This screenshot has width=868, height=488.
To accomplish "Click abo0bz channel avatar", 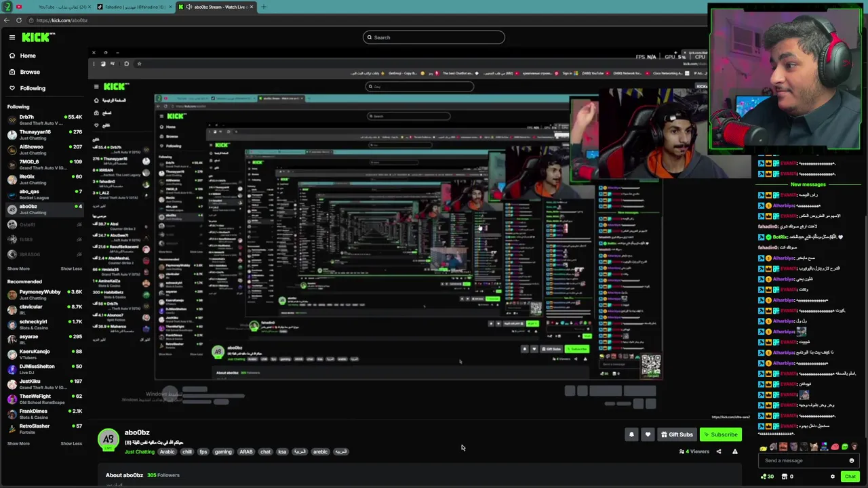I will (108, 439).
